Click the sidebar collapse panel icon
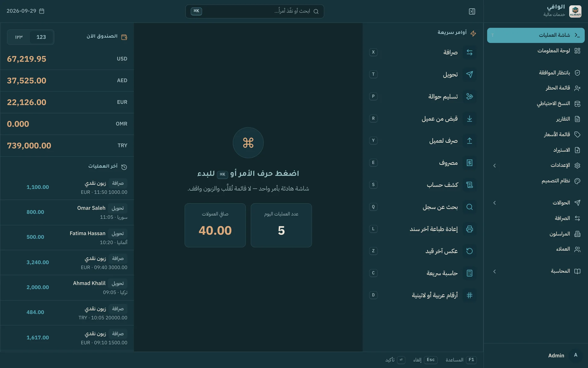Image resolution: width=588 pixels, height=368 pixels. point(472,11)
